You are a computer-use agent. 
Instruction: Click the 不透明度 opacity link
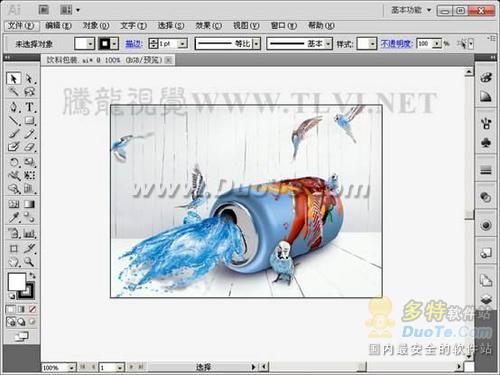[x=397, y=44]
